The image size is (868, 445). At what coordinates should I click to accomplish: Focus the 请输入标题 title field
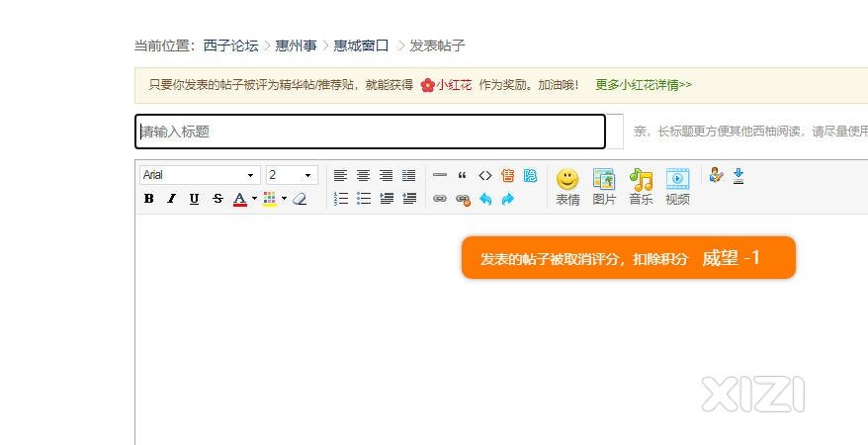pyautogui.click(x=371, y=132)
